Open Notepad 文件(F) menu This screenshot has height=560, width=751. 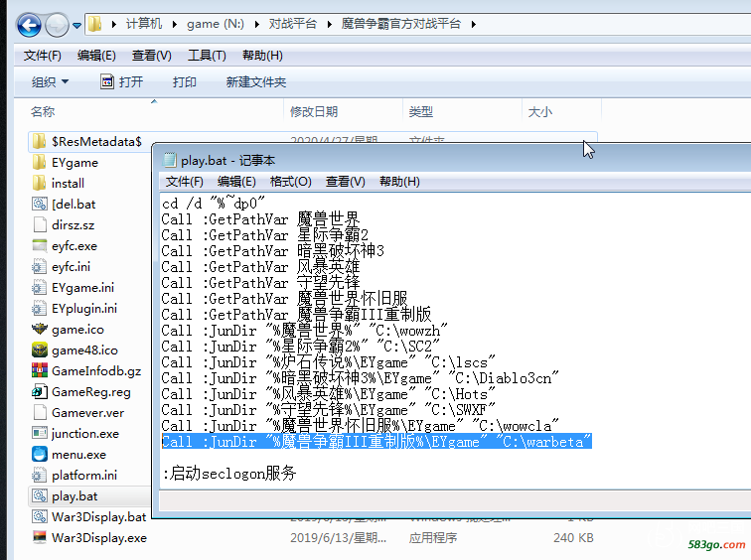185,182
